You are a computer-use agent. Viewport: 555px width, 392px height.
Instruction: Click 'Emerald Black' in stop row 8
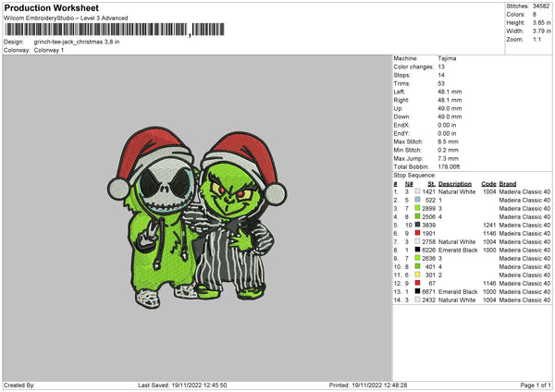coord(458,250)
